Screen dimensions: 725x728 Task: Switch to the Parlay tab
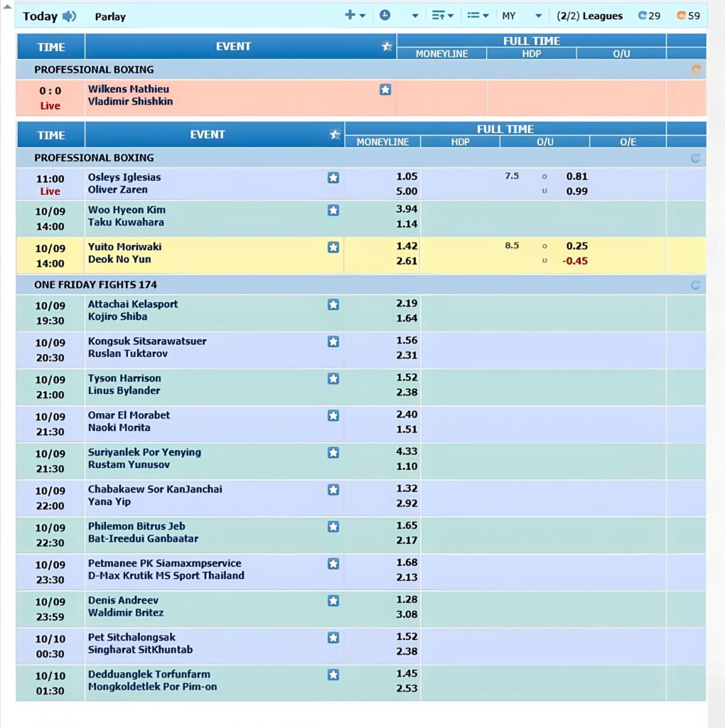click(110, 17)
